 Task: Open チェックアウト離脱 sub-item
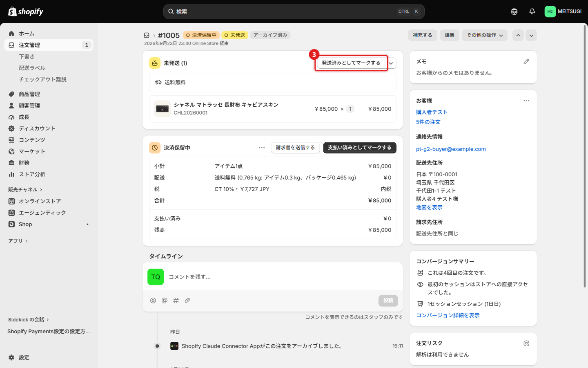pyautogui.click(x=42, y=79)
